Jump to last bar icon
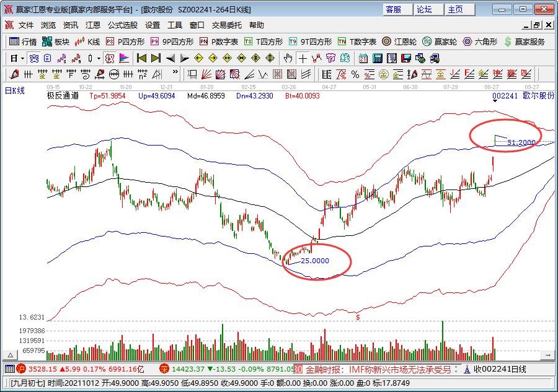Image resolution: width=558 pixels, height=392 pixels. [156, 58]
